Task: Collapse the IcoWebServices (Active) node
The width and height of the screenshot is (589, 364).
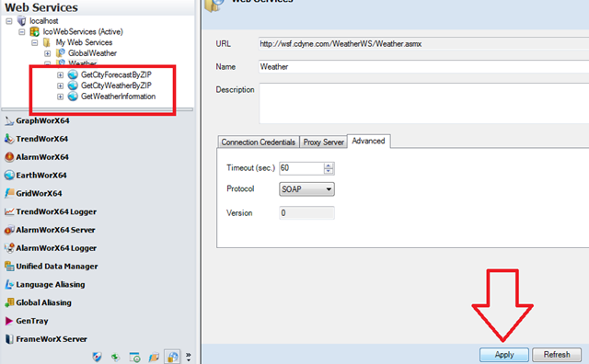Action: (x=22, y=32)
